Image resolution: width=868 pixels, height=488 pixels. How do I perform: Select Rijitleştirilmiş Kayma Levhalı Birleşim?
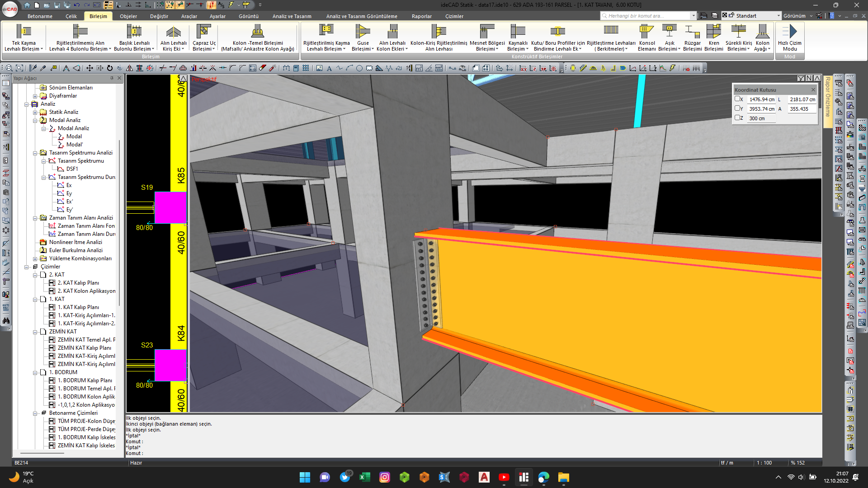(x=326, y=38)
